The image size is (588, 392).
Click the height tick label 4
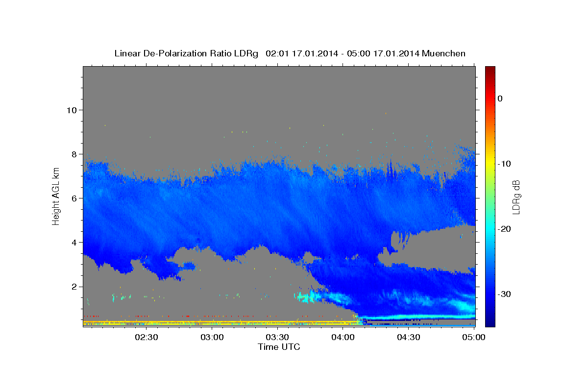point(74,243)
